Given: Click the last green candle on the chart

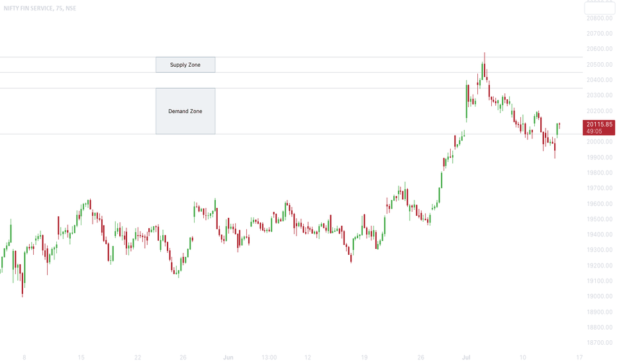Looking at the screenshot, I should pos(557,130).
